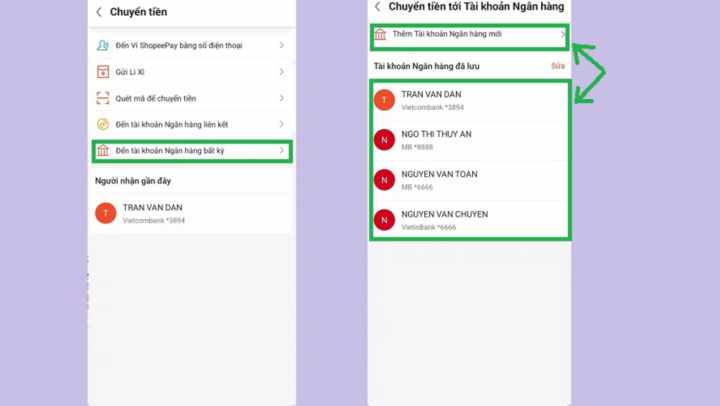Viewport: 720px width, 406px height.
Task: Select saved account NGUYEN VAN TOAN
Action: [x=470, y=180]
